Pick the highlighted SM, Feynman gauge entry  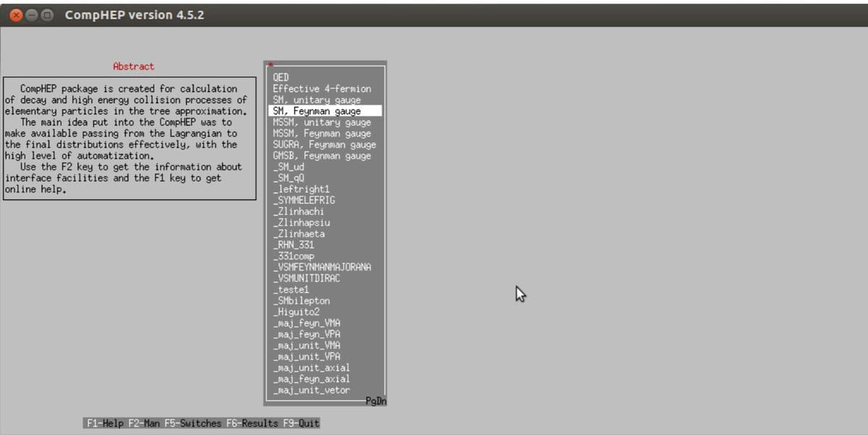(325, 111)
